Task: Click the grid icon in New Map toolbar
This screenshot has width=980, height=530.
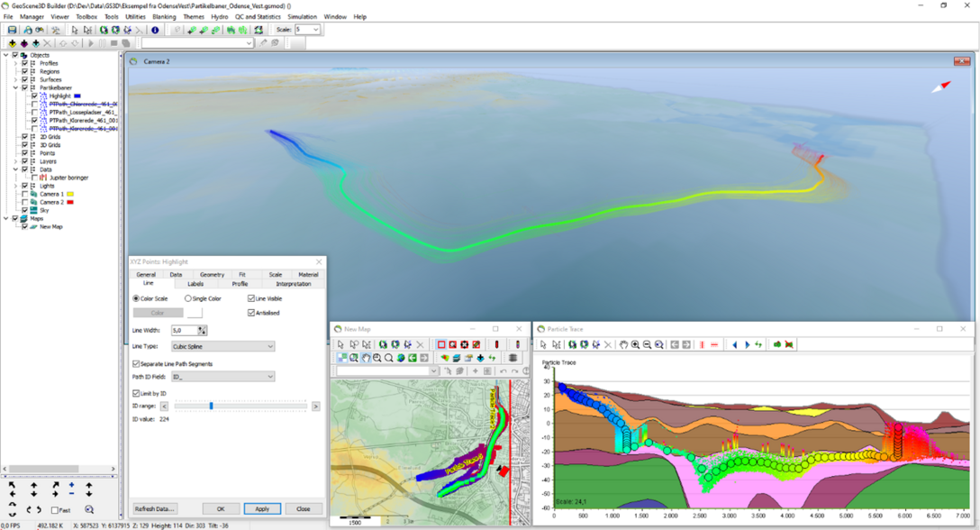Action: click(x=513, y=358)
